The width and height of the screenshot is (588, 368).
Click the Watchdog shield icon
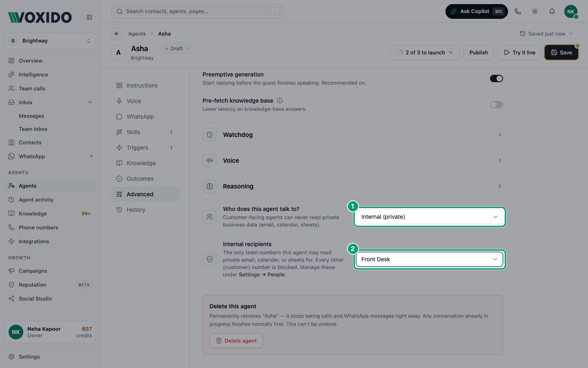[209, 135]
